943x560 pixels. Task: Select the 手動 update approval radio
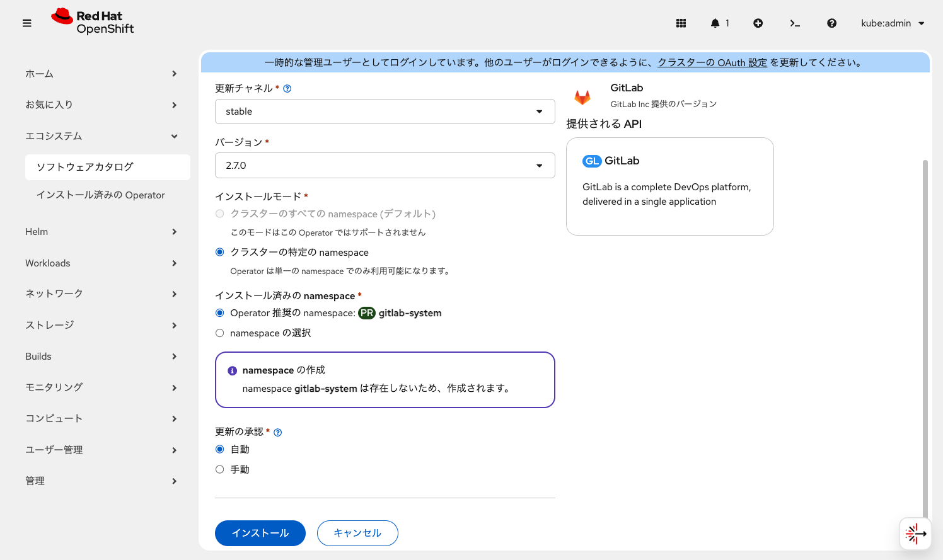219,469
